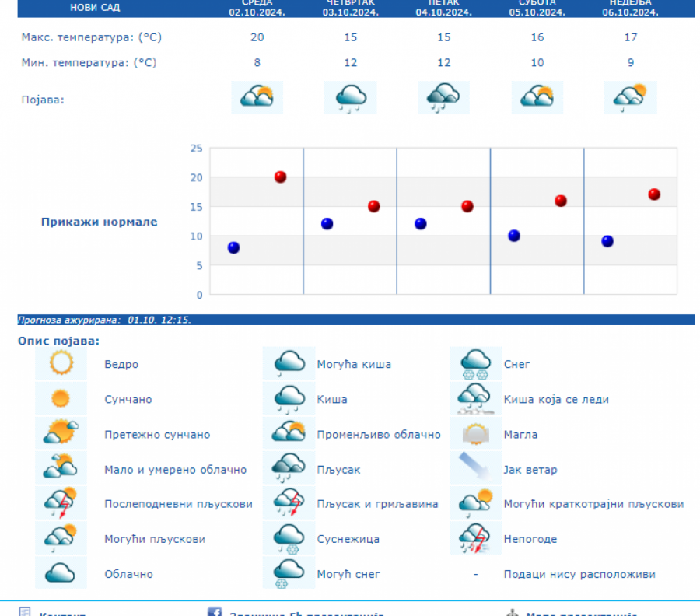The image size is (700, 616).
Task: Click Saturday's blue min temperature chart point
Action: (514, 236)
